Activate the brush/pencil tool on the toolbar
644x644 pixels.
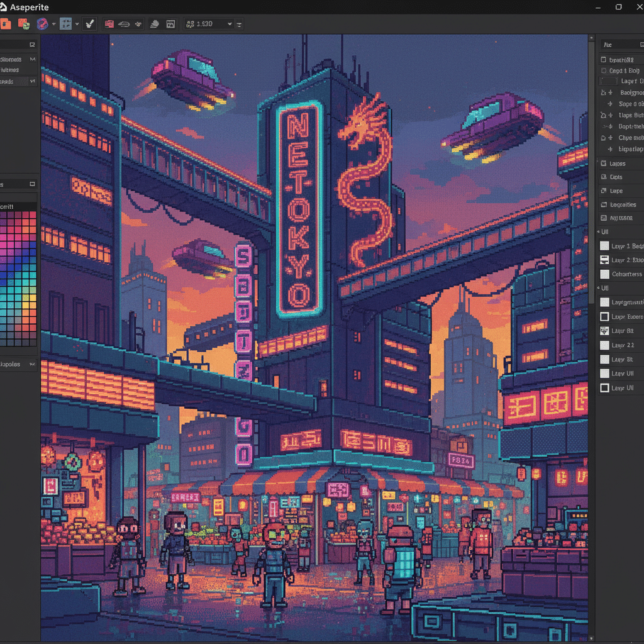click(89, 23)
